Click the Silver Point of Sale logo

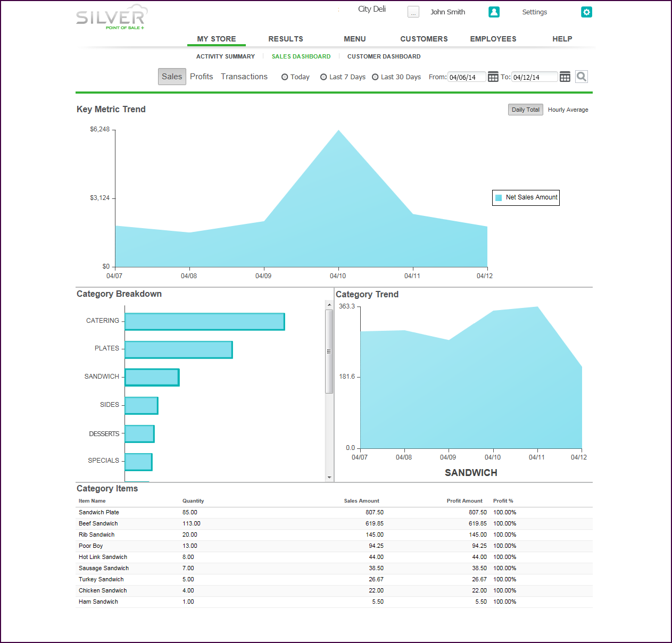pos(111,18)
